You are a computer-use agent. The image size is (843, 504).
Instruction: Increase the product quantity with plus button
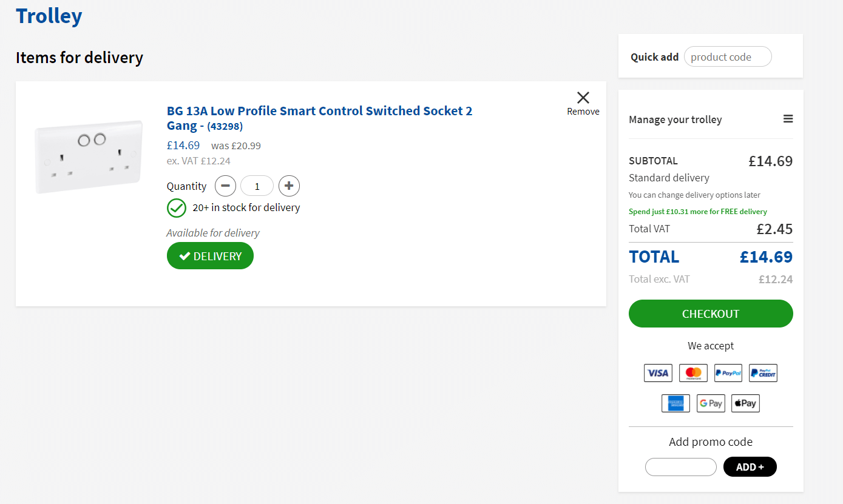coord(289,186)
